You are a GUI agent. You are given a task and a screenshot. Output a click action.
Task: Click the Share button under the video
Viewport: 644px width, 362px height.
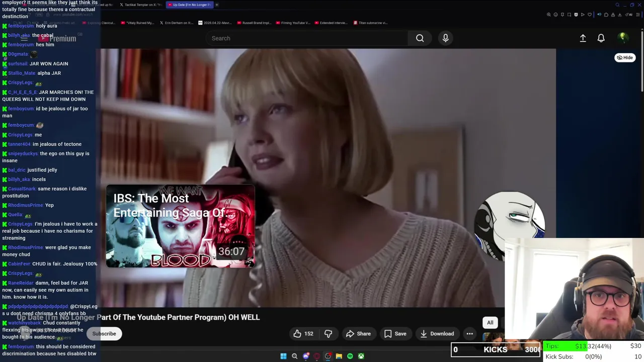[x=358, y=334]
